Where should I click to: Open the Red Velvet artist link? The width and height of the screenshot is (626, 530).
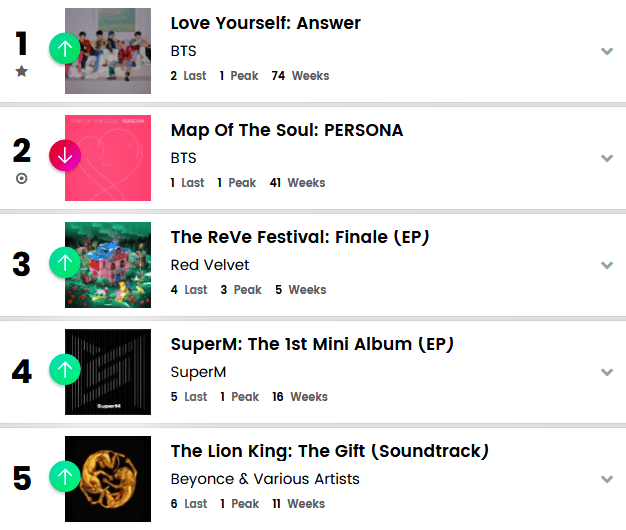pos(210,265)
